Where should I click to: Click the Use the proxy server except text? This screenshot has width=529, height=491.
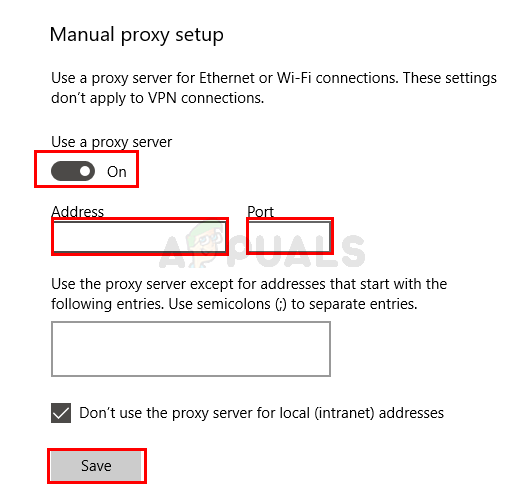(x=249, y=284)
